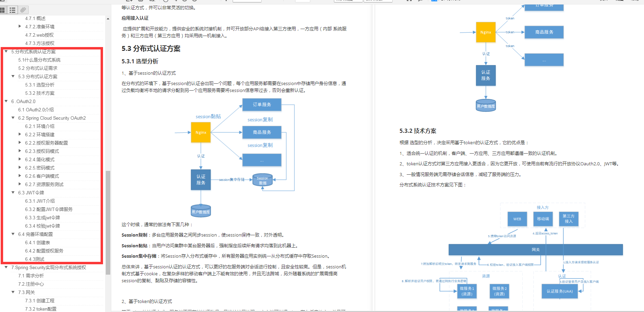This screenshot has height=312, width=644.
Task: Jump to 6.3.2 配置JWT令牌服务
Action: [x=49, y=209]
